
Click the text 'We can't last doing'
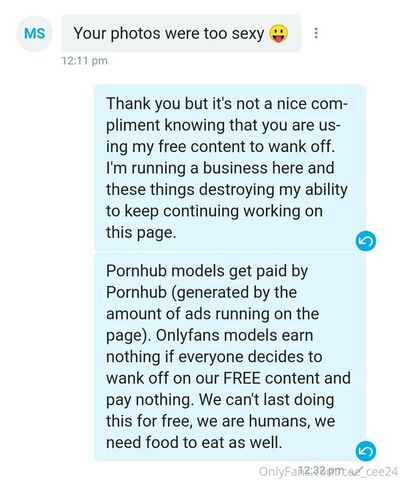[x=266, y=400]
